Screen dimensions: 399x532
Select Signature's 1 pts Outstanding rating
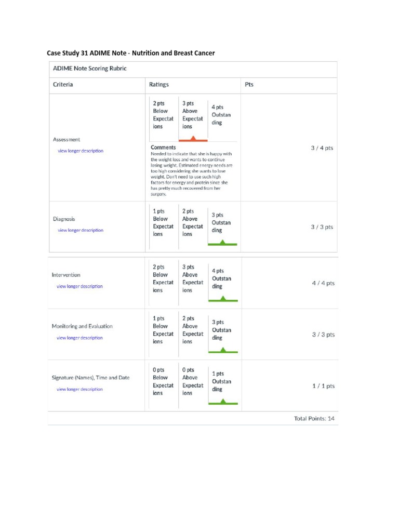221,381
